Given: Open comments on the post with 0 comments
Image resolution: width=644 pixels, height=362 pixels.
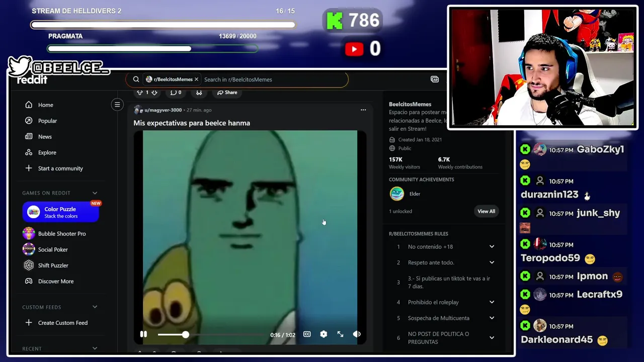Looking at the screenshot, I should [x=176, y=93].
